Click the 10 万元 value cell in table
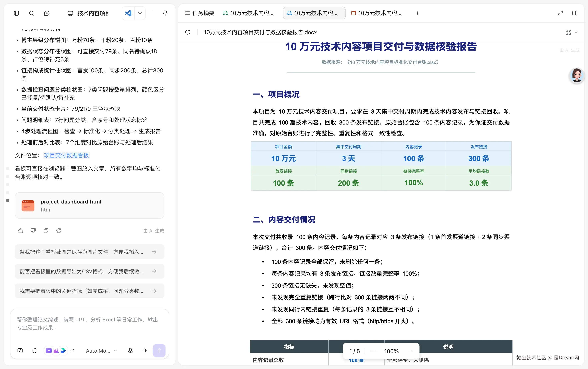This screenshot has height=369, width=588. point(283,159)
